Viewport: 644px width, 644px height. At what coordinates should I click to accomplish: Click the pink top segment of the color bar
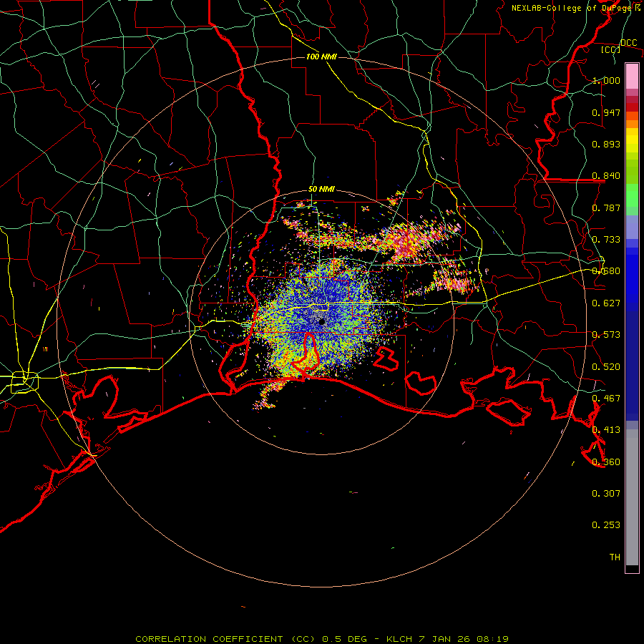coord(632,76)
